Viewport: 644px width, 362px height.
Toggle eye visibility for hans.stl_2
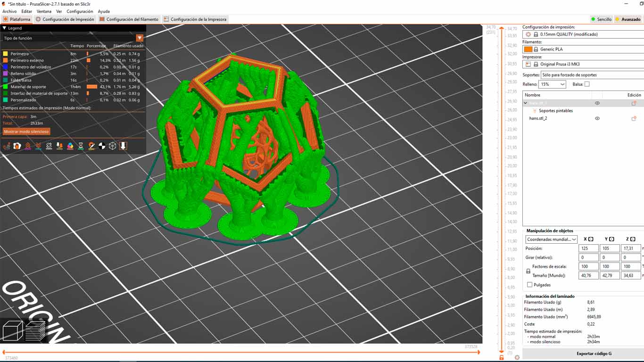pos(597,118)
